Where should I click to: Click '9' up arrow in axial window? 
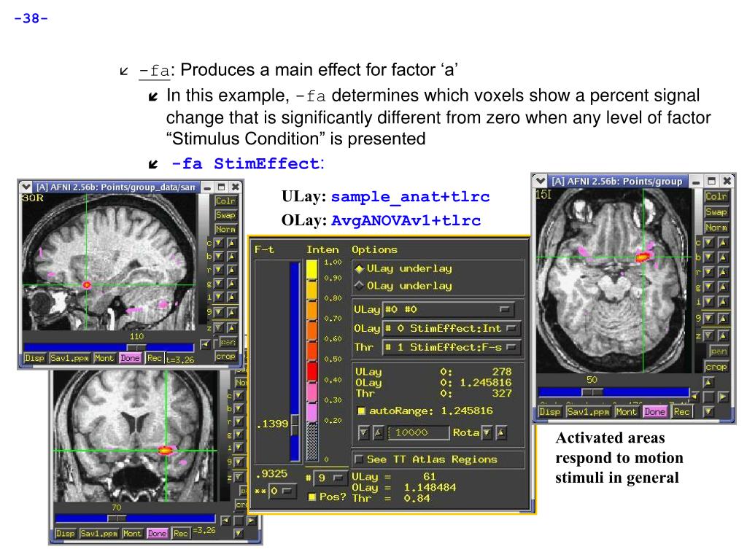[x=723, y=318]
